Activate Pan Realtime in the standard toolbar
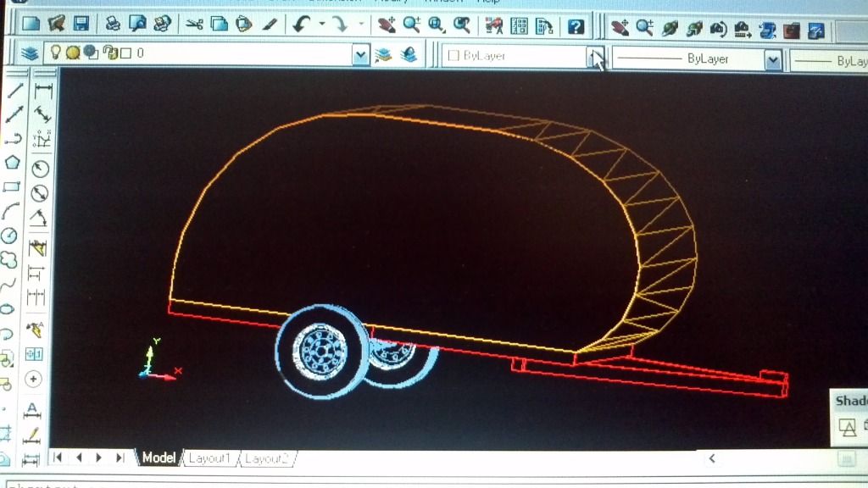868x488 pixels. point(387,25)
